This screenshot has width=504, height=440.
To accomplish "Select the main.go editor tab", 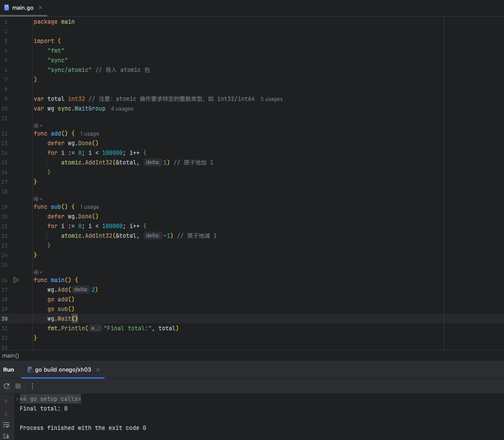I will (23, 8).
